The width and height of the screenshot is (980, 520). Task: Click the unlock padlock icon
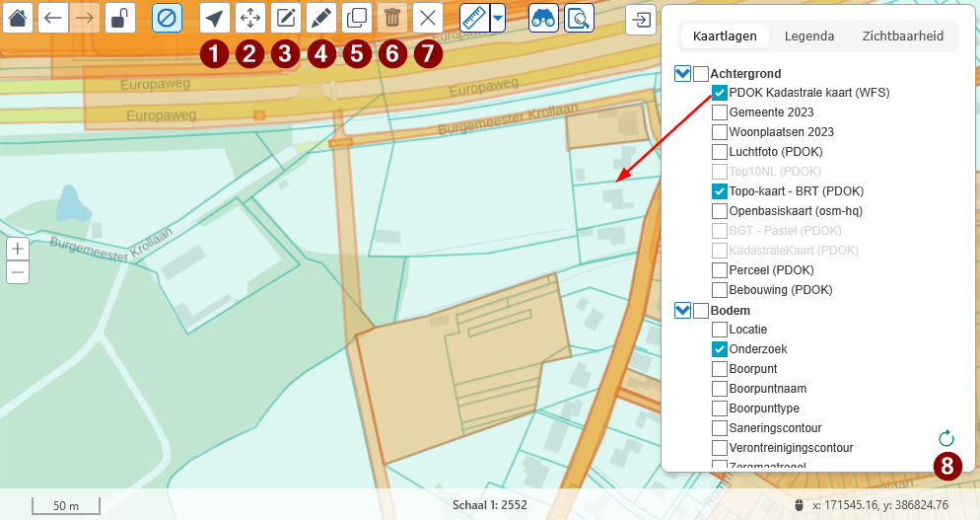click(119, 18)
